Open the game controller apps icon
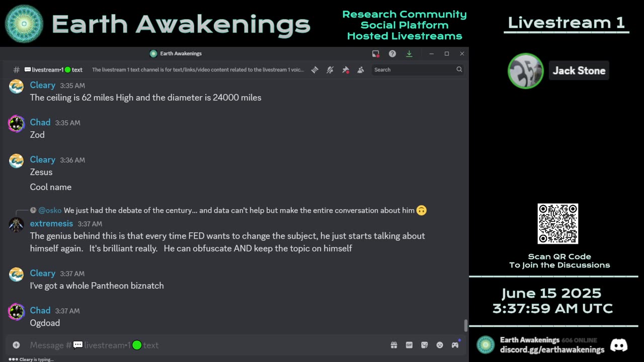The image size is (644, 362). coord(455,345)
